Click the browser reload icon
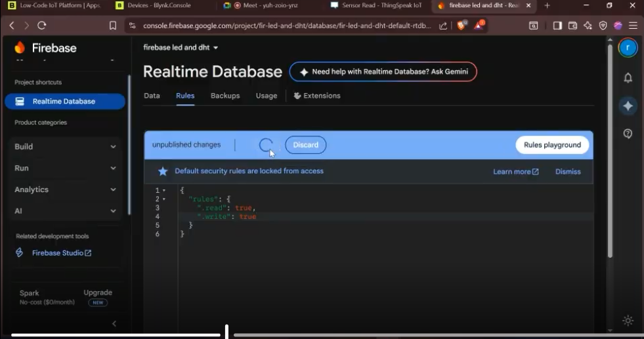Screen dimensions: 644x339 point(42,26)
